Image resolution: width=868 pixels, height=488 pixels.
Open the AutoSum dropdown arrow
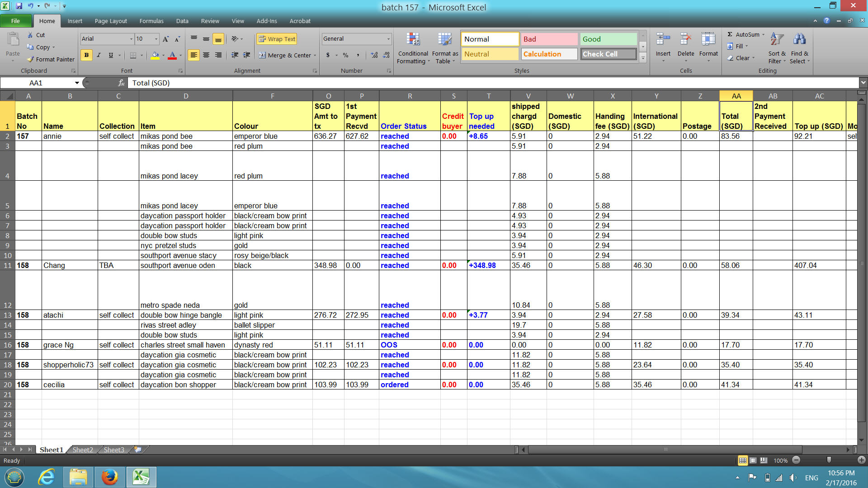[x=764, y=35]
